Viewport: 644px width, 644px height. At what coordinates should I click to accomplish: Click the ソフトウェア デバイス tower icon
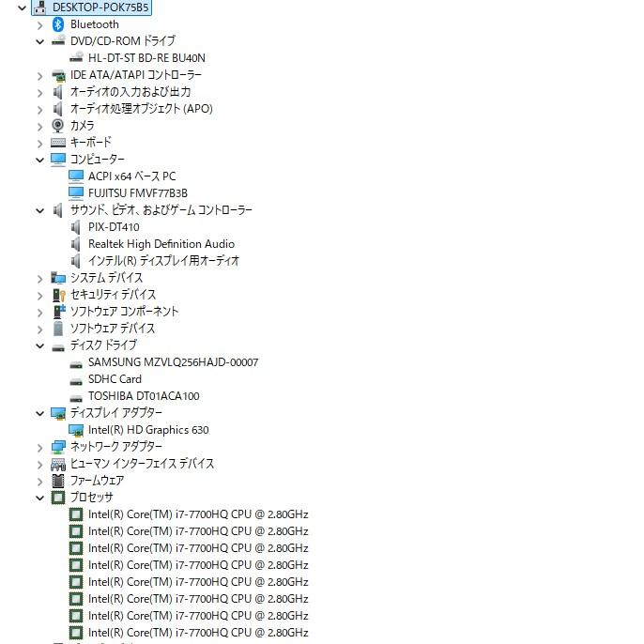point(58,329)
